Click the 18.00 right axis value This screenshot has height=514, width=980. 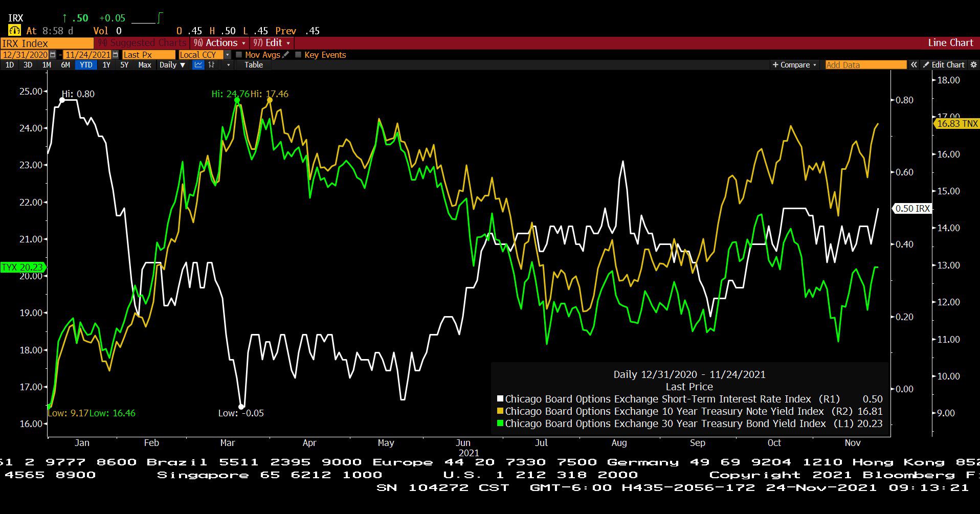tap(948, 80)
